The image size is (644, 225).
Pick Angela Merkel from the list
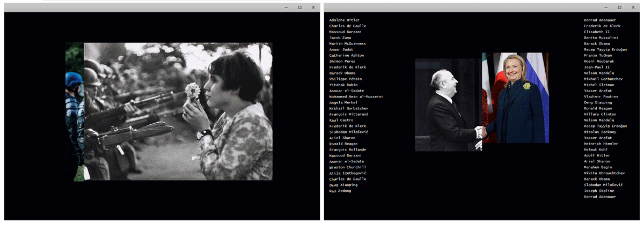(343, 102)
